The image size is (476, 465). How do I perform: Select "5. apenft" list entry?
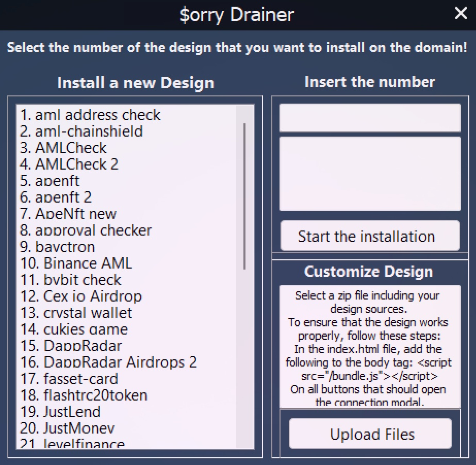[50, 180]
